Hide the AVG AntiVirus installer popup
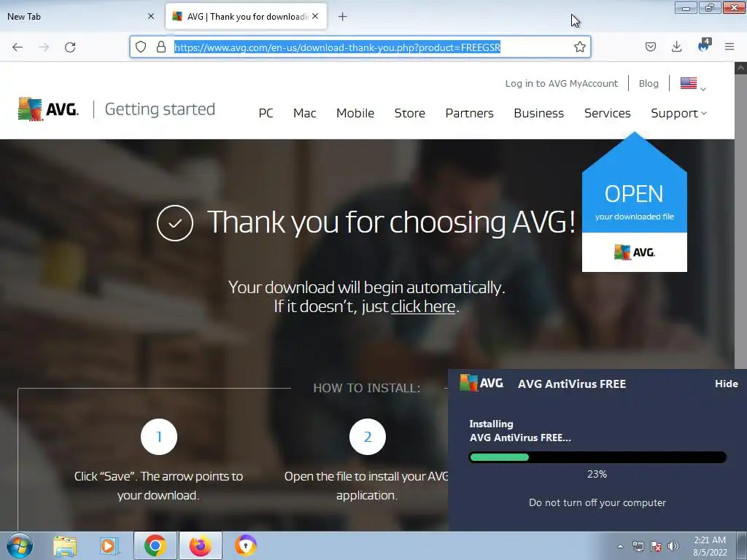The width and height of the screenshot is (747, 560). coord(726,384)
